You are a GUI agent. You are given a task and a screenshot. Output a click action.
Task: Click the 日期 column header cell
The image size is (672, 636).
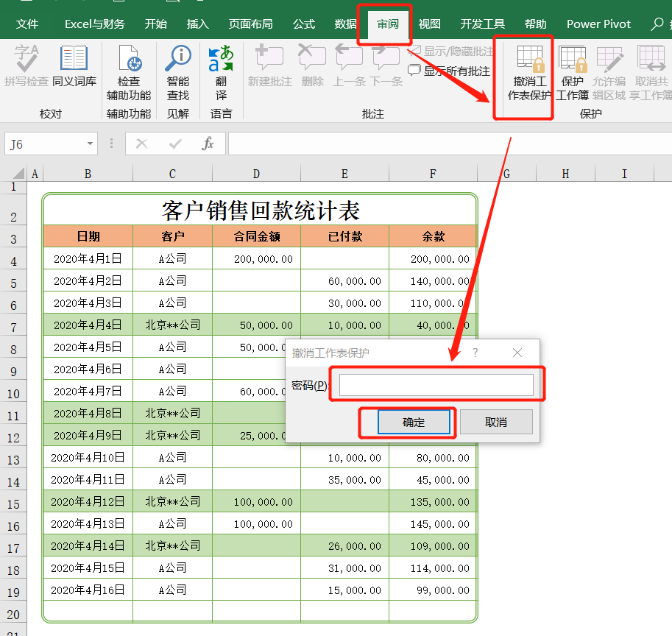tap(88, 236)
